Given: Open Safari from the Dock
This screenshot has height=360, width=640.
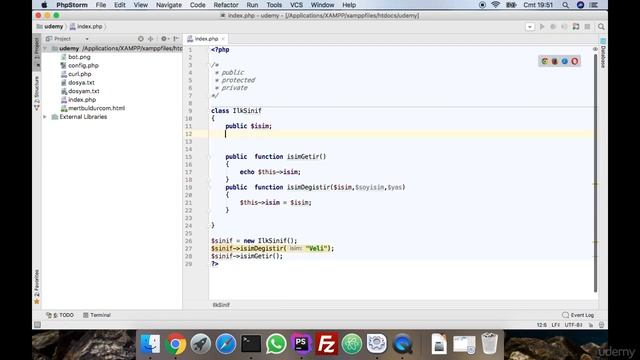Looking at the screenshot, I should 226,344.
